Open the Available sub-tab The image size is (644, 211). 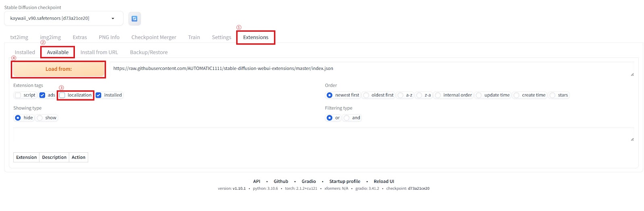(58, 52)
